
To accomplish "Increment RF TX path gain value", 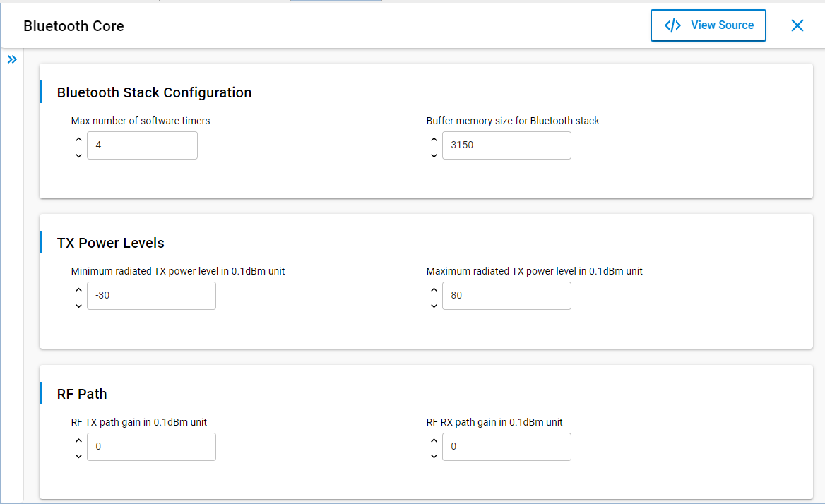I will [78, 440].
